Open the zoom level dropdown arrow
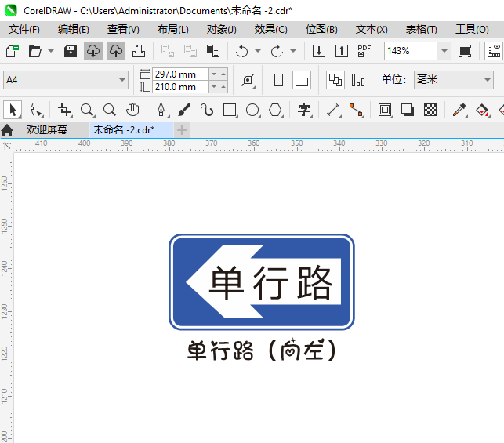Screen dimensions: 504x443 coord(444,51)
